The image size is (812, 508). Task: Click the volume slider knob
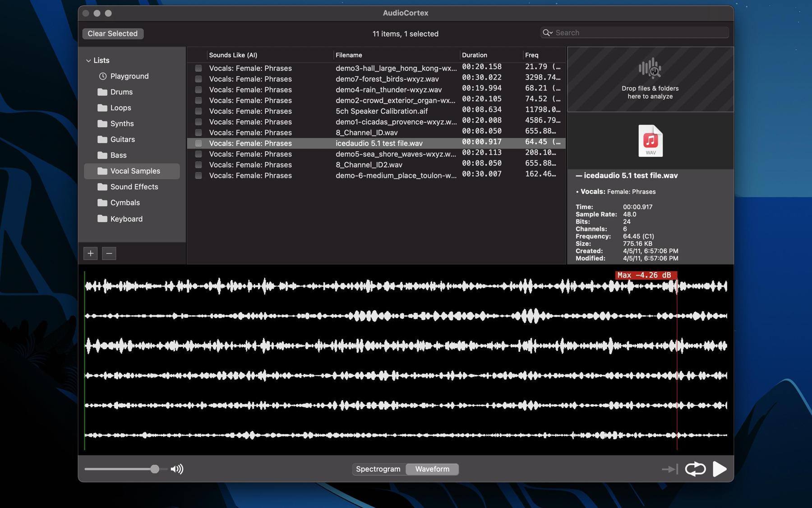(155, 469)
